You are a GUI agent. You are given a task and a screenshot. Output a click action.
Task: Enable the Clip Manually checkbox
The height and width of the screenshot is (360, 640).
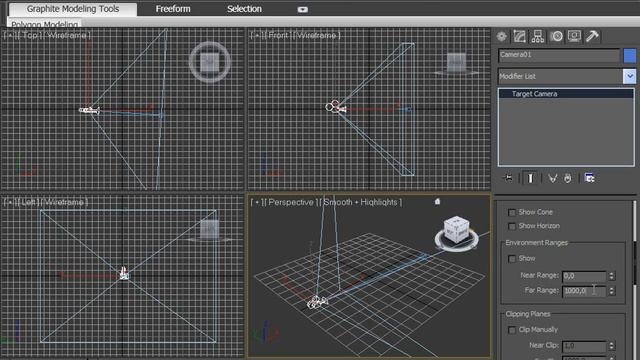[511, 330]
